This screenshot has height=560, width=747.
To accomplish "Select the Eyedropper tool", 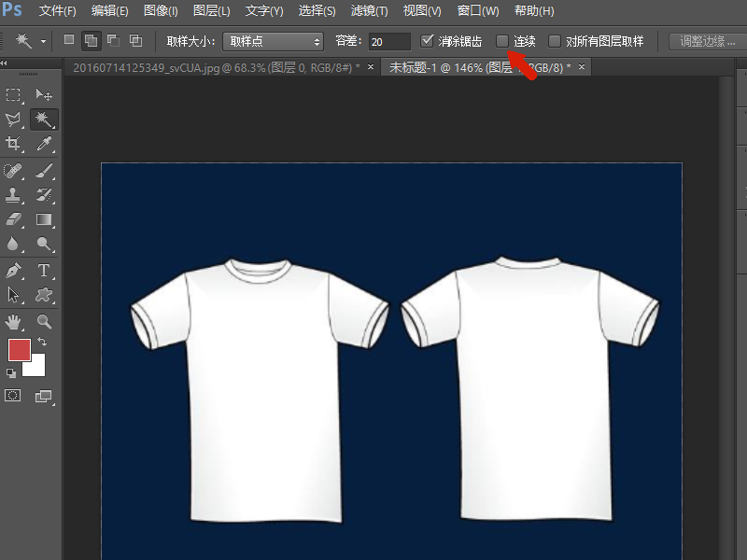I will pyautogui.click(x=43, y=144).
